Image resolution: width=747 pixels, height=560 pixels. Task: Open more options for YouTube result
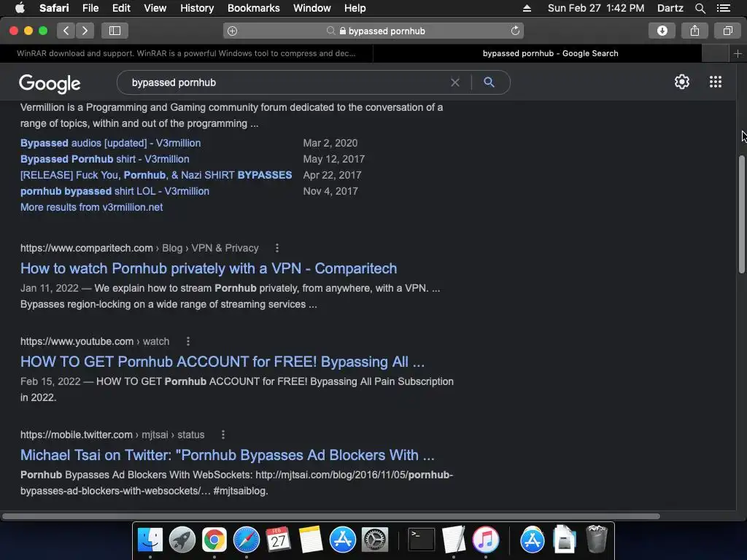[188, 341]
